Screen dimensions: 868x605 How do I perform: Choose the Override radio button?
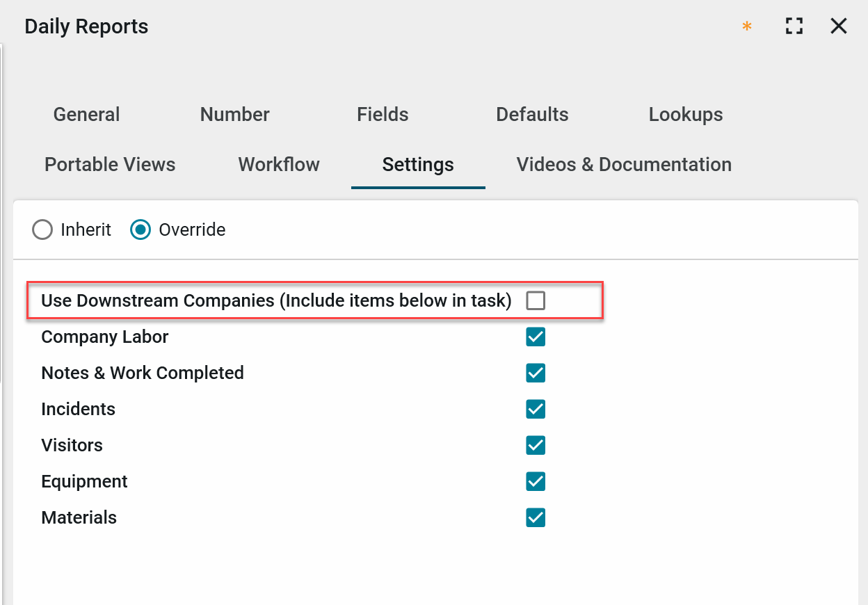pyautogui.click(x=140, y=230)
